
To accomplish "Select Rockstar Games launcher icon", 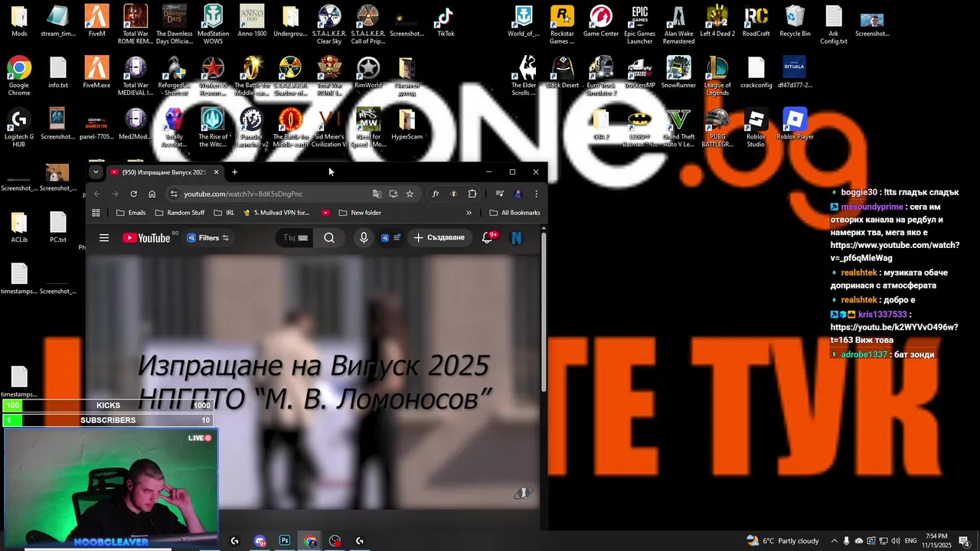I will [x=562, y=24].
